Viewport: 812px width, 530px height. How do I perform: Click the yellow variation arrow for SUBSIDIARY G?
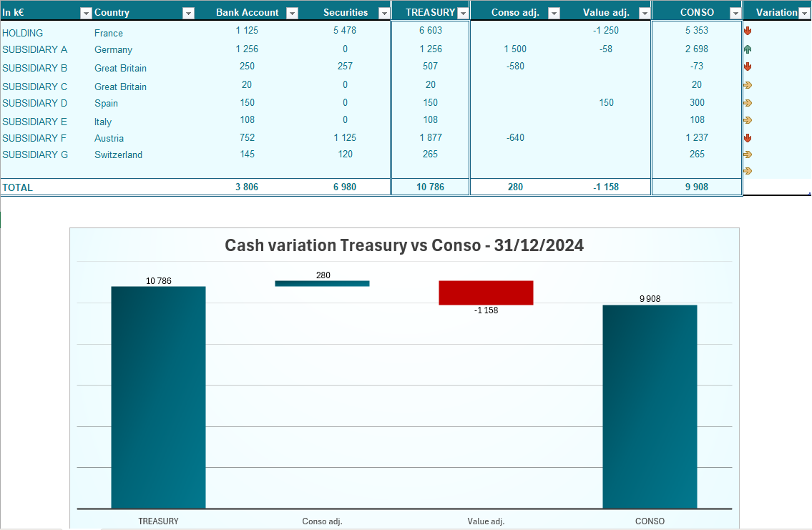coord(748,154)
